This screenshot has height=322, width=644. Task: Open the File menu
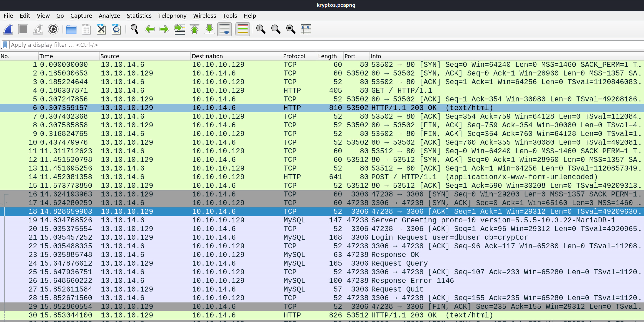(8, 16)
